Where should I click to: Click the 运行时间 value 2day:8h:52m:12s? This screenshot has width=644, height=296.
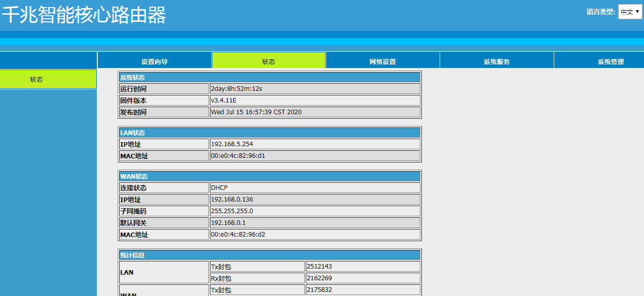(x=237, y=89)
